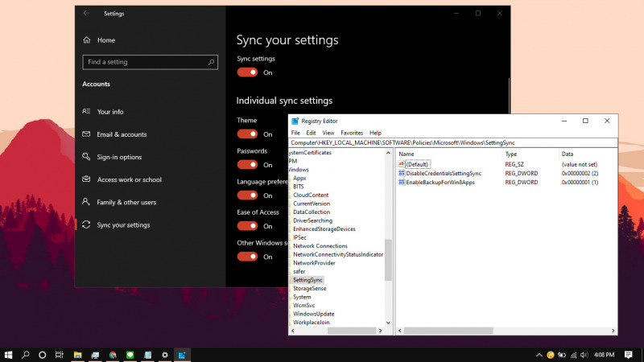644x362 pixels.
Task: Select the Sign-in options key icon
Action: [86, 157]
